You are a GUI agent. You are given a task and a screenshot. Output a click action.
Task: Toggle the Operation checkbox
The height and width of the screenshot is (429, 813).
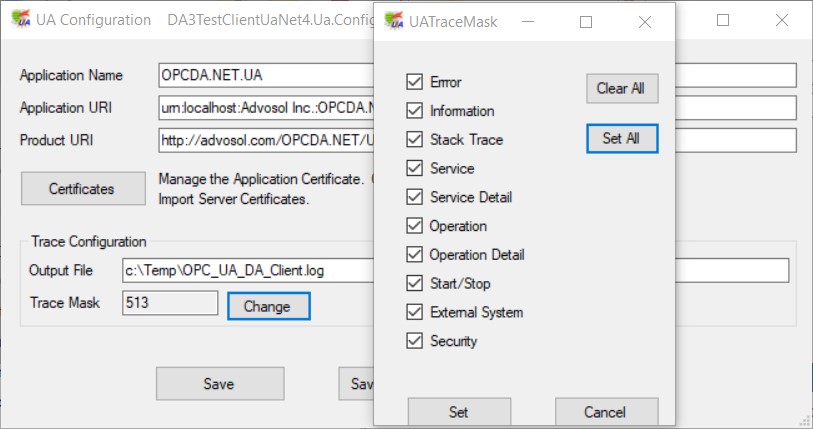[x=414, y=226]
